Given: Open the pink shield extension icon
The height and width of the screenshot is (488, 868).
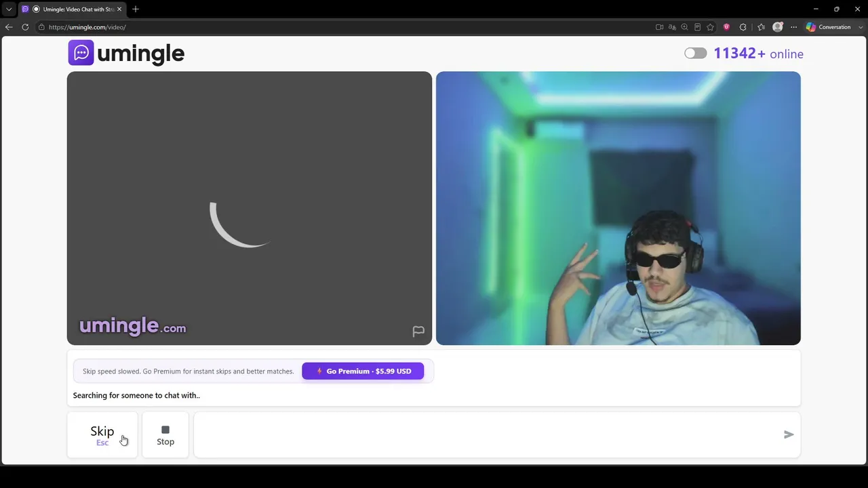Looking at the screenshot, I should [726, 27].
